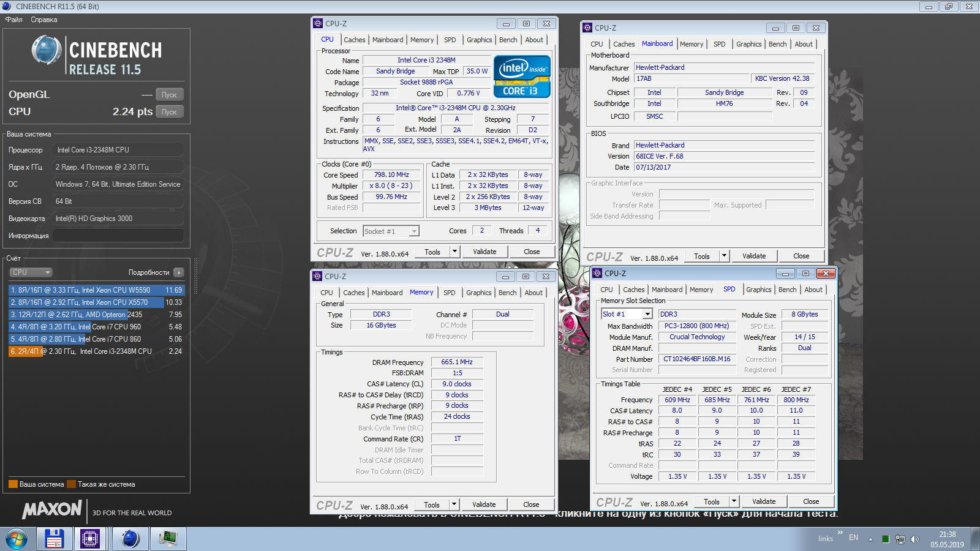Activate the CPU-Z chip taskbar icon
Viewport: 980px width, 551px height.
point(90,539)
